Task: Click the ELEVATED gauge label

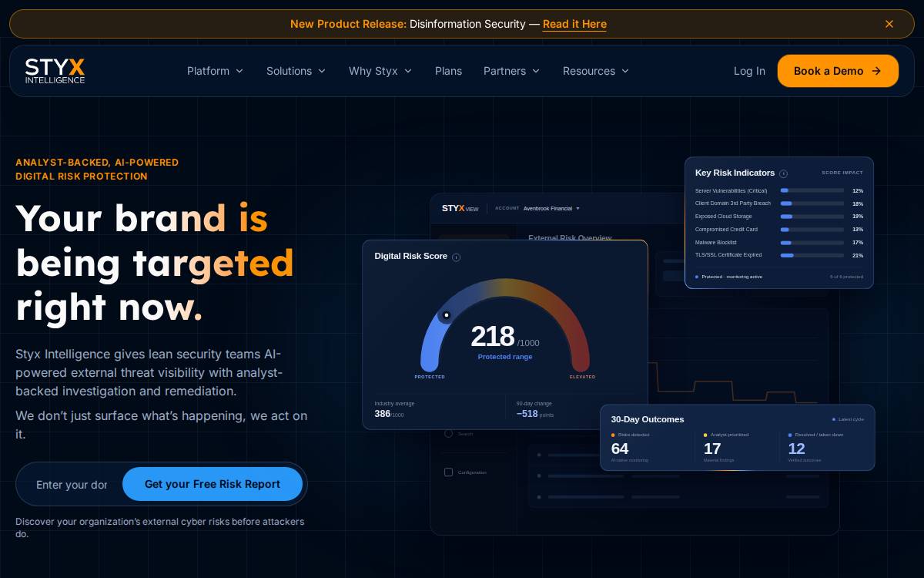Action: 582,377
